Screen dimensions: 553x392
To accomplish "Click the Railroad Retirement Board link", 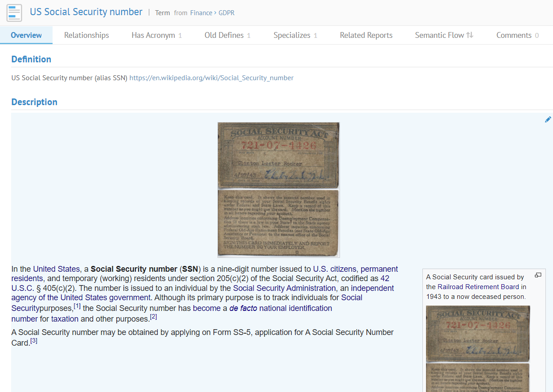I will pos(478,287).
